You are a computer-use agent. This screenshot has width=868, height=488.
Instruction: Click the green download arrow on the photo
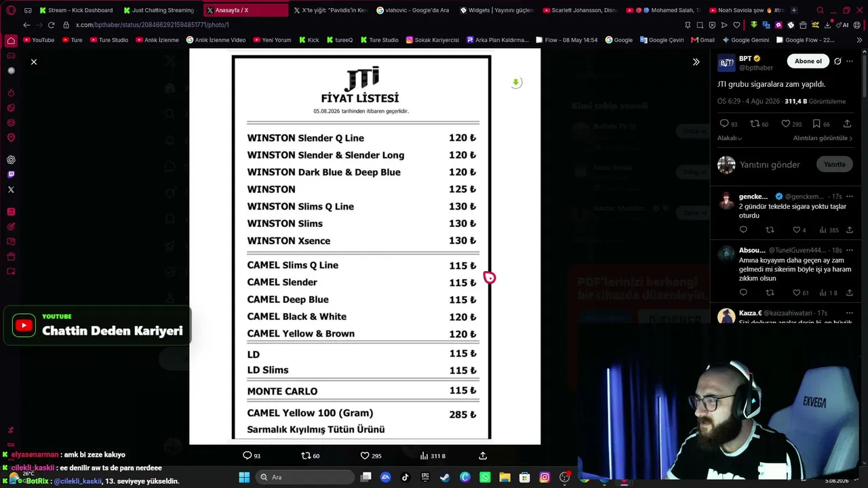point(516,83)
